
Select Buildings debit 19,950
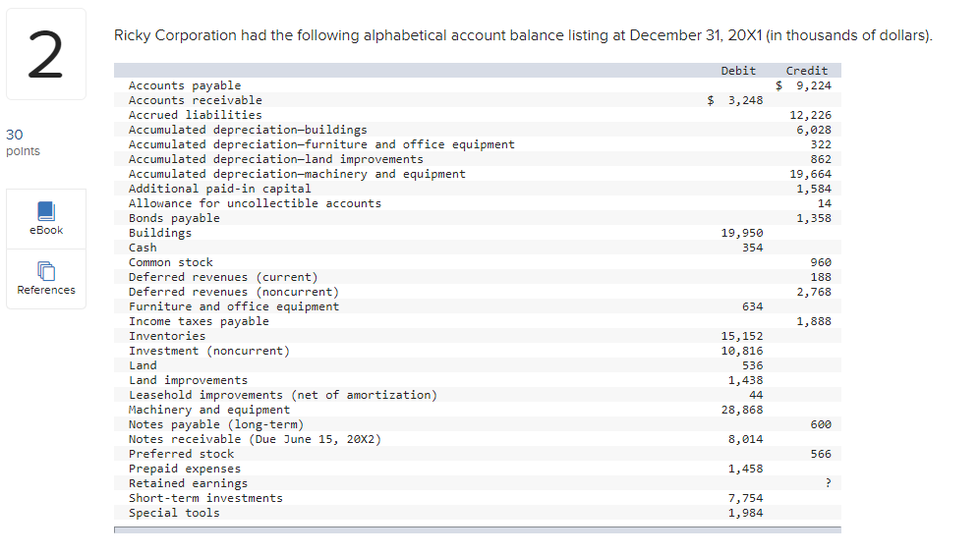pos(742,233)
